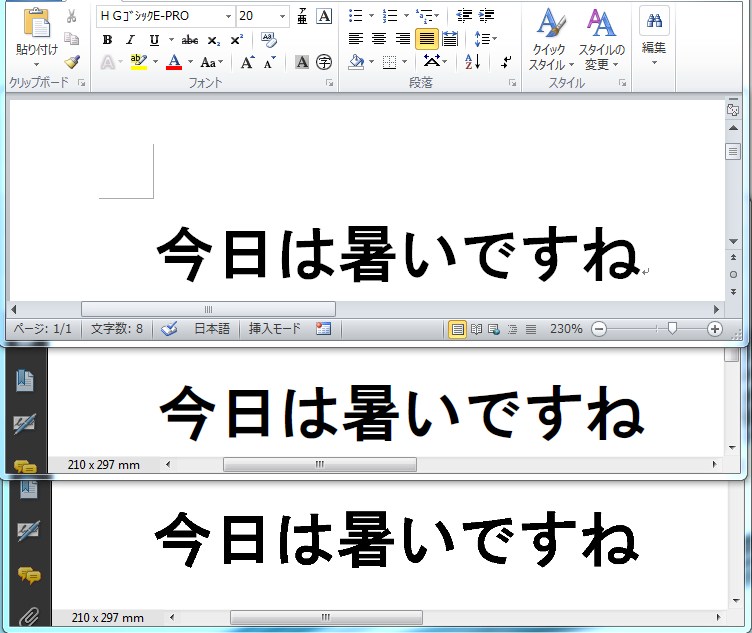
Task: Toggle Italic formatting
Action: tap(130, 40)
